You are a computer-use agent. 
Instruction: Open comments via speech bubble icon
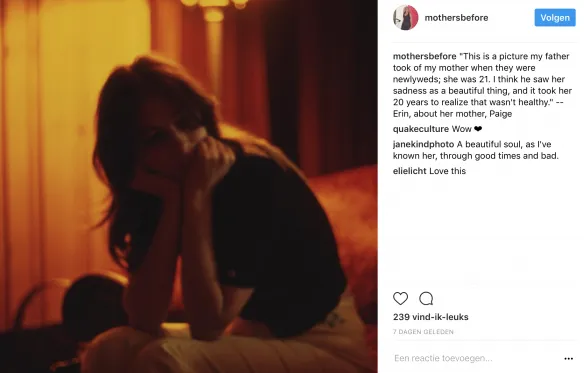[x=426, y=298]
